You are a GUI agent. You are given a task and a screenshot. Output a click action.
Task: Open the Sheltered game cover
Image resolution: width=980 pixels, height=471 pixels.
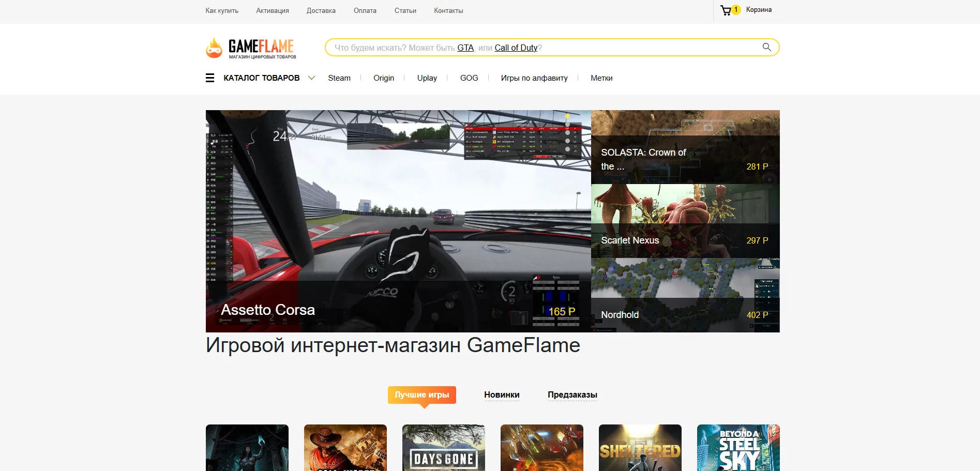click(640, 448)
